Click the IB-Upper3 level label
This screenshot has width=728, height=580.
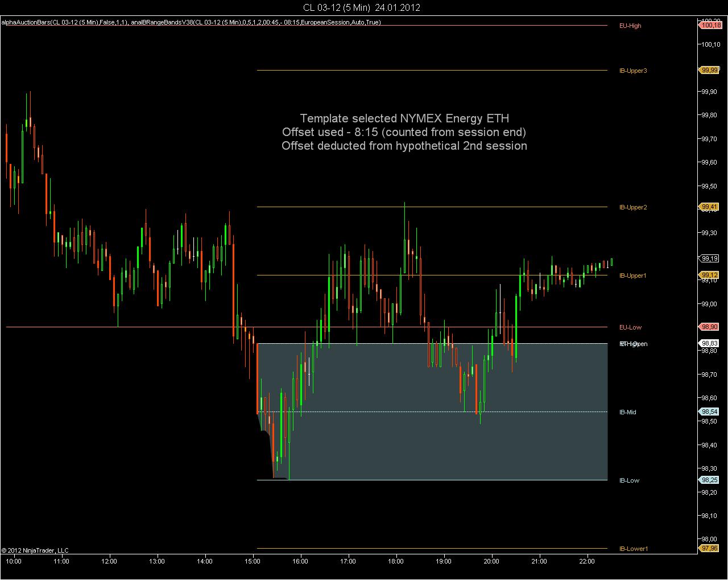(x=633, y=71)
